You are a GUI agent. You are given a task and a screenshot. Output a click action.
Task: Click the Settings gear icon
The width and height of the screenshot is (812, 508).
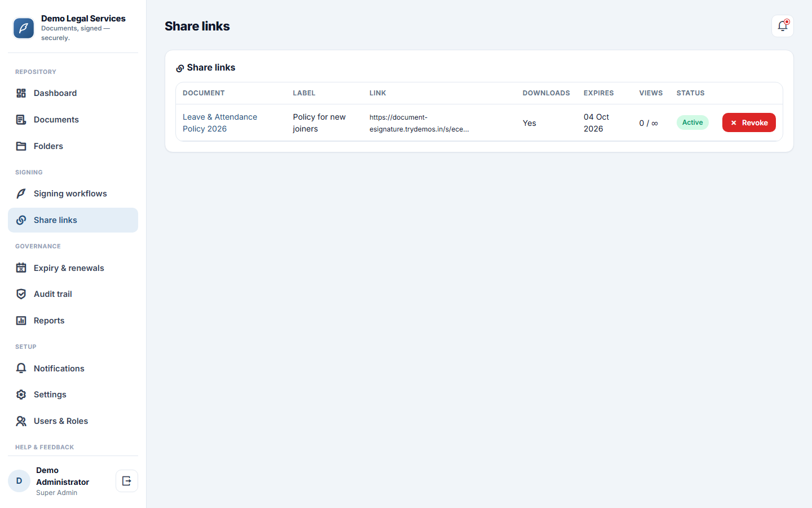(21, 395)
